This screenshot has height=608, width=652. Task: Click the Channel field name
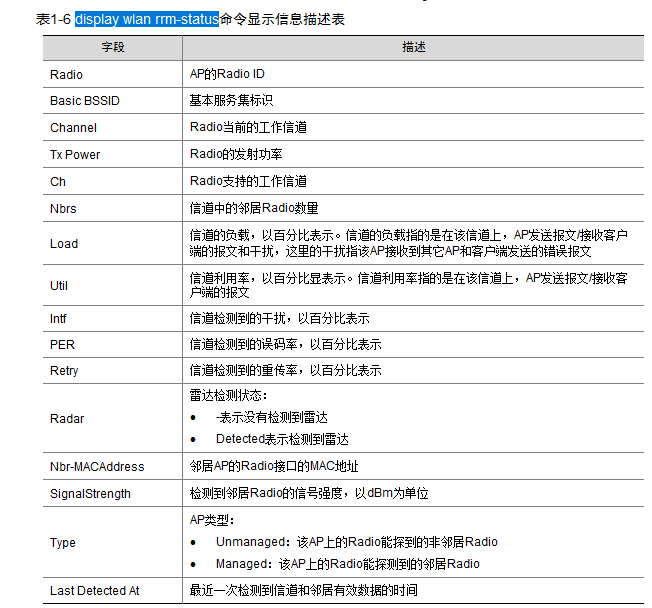[73, 128]
